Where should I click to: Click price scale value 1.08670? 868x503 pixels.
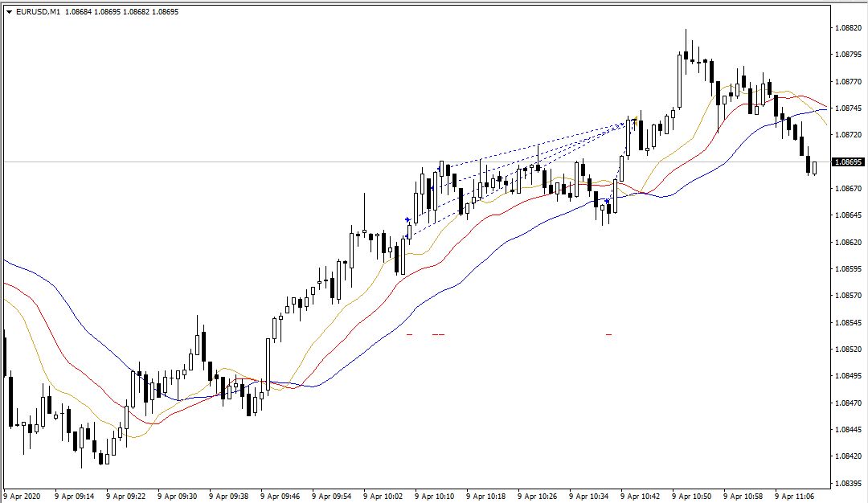pyautogui.click(x=848, y=188)
